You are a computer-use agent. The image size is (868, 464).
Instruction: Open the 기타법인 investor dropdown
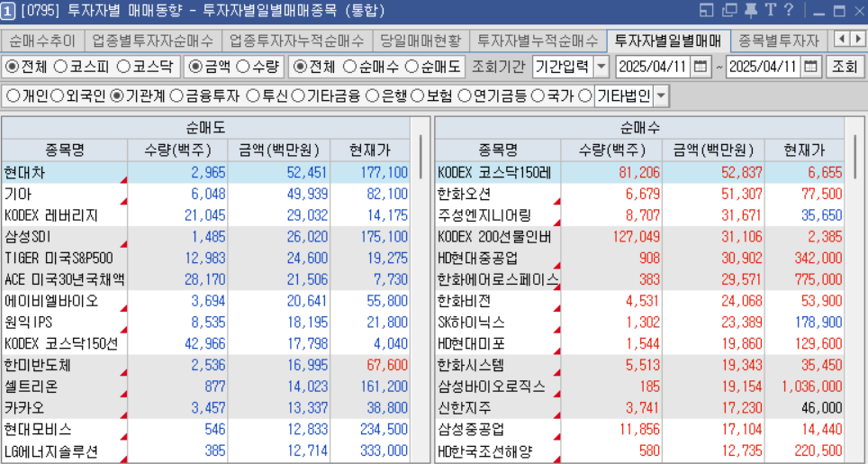pyautogui.click(x=661, y=96)
